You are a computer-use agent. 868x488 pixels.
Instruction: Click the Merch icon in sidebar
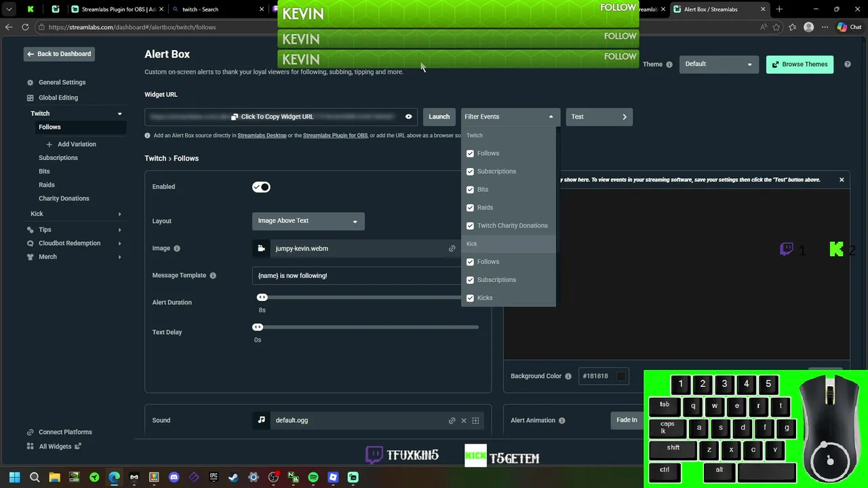click(30, 257)
